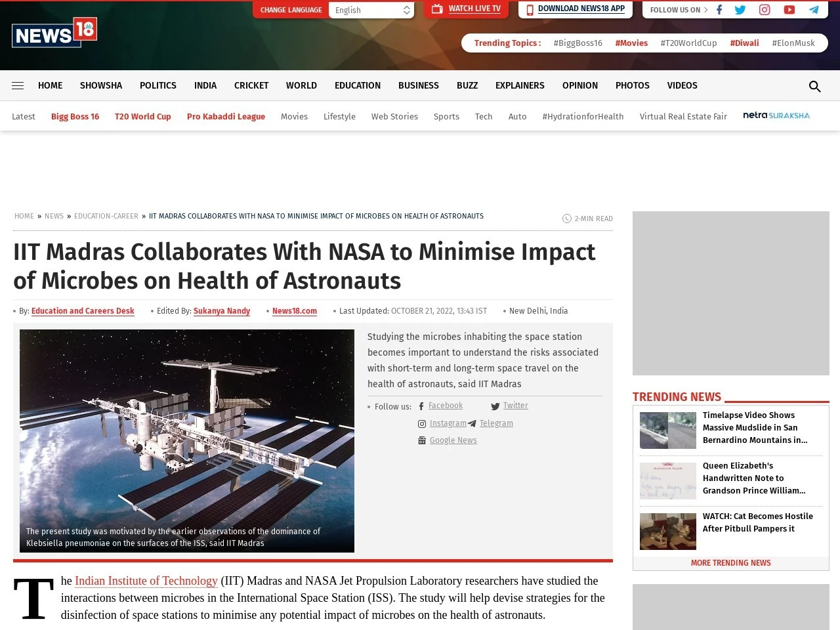Click the NEWS breadcrumb link
This screenshot has height=630, width=840.
[54, 216]
